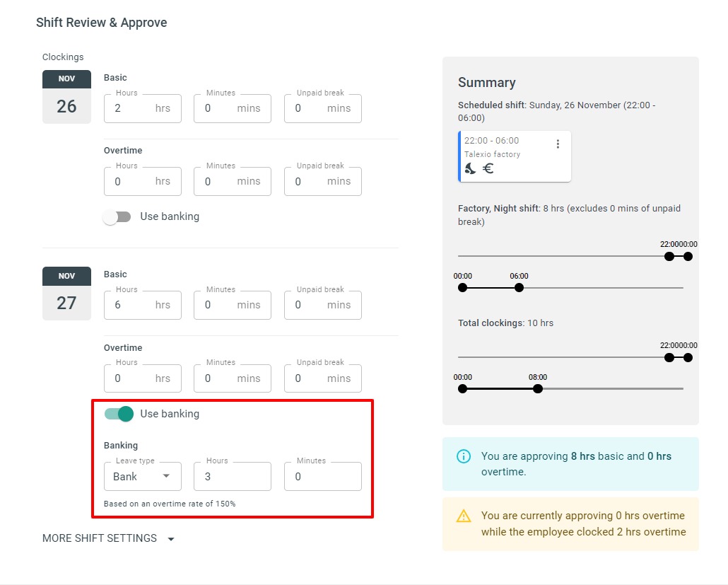Click the 06:00 handle on the scheduled shift timeline
728x585 pixels.
519,287
